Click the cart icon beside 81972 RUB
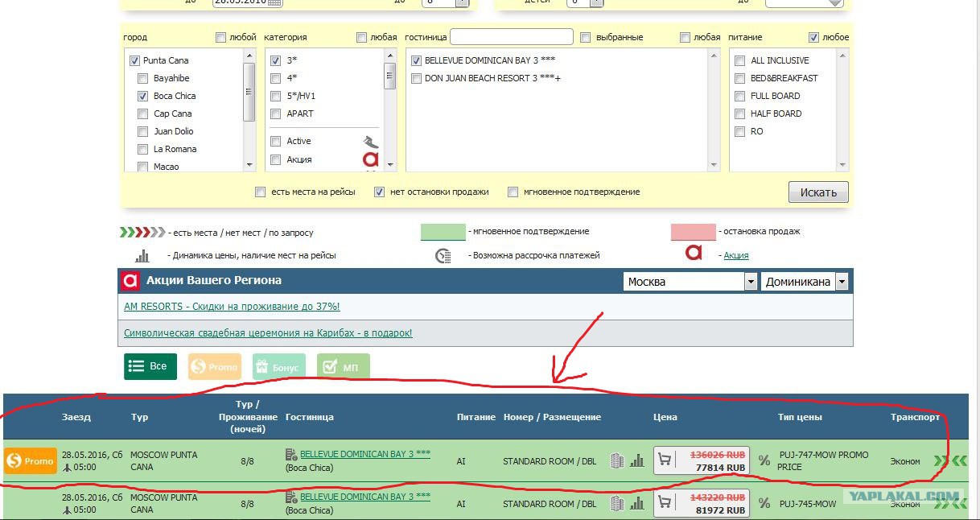 (665, 503)
